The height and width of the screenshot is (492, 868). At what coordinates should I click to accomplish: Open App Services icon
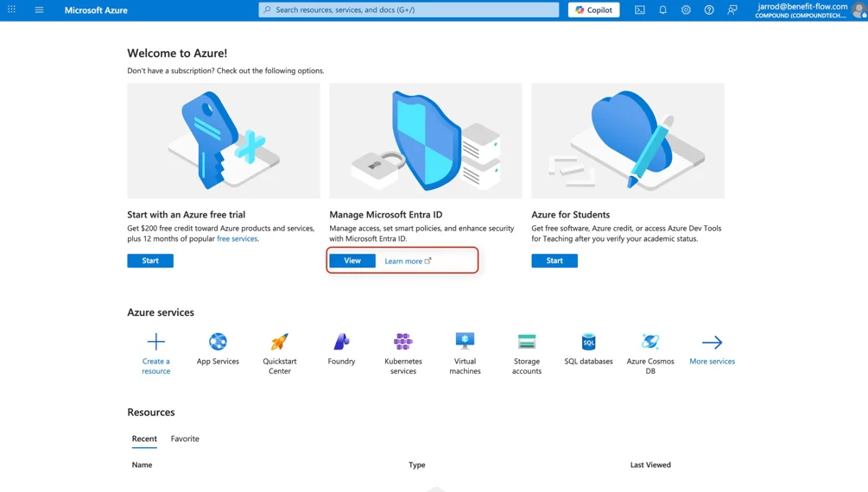point(218,342)
